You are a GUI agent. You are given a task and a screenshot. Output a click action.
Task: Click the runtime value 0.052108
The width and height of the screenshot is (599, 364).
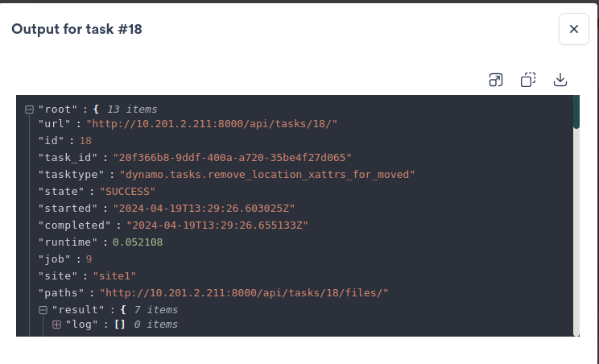pyautogui.click(x=138, y=242)
